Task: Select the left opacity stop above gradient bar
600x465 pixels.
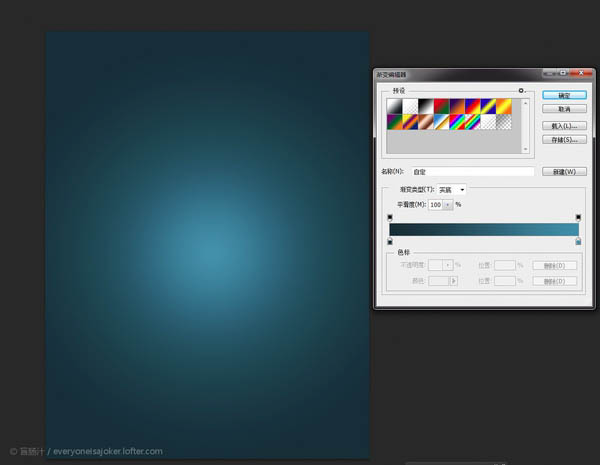Action: [x=390, y=217]
